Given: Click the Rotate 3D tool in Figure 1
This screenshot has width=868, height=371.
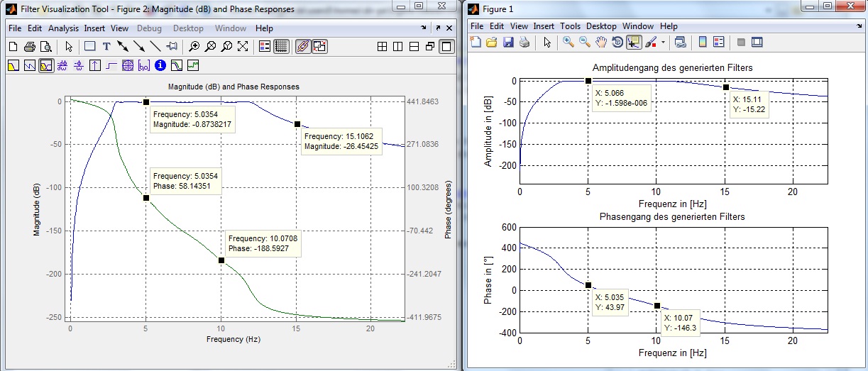Looking at the screenshot, I should click(617, 43).
